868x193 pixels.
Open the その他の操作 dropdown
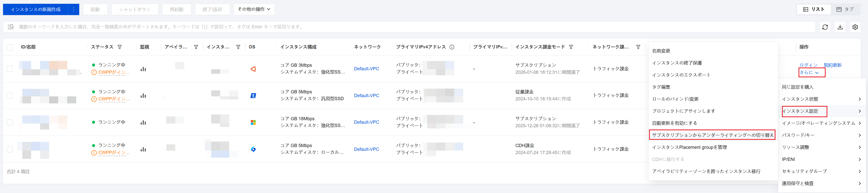pos(254,10)
